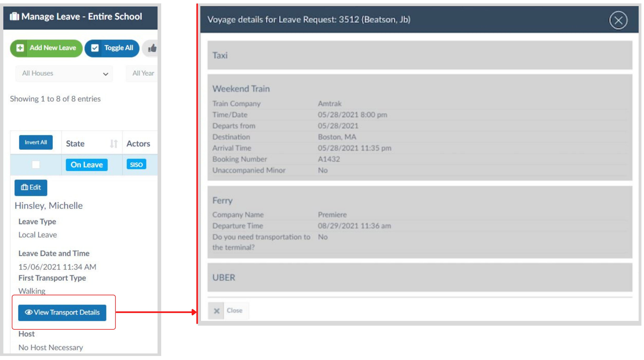This screenshot has width=644, height=360.
Task: Click the Close text button
Action: pos(234,310)
